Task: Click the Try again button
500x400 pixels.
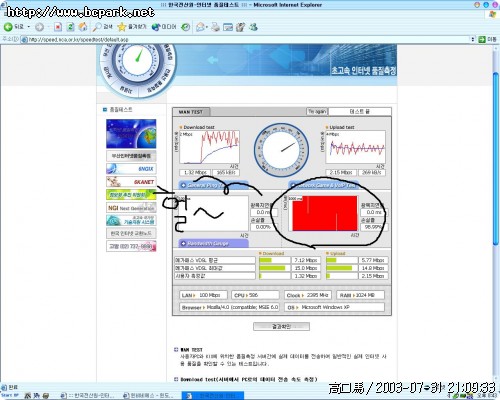Action: click(317, 111)
